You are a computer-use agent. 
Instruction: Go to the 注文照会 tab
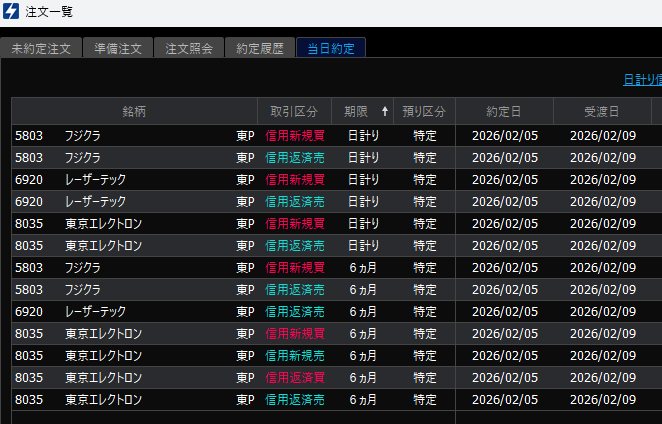189,48
